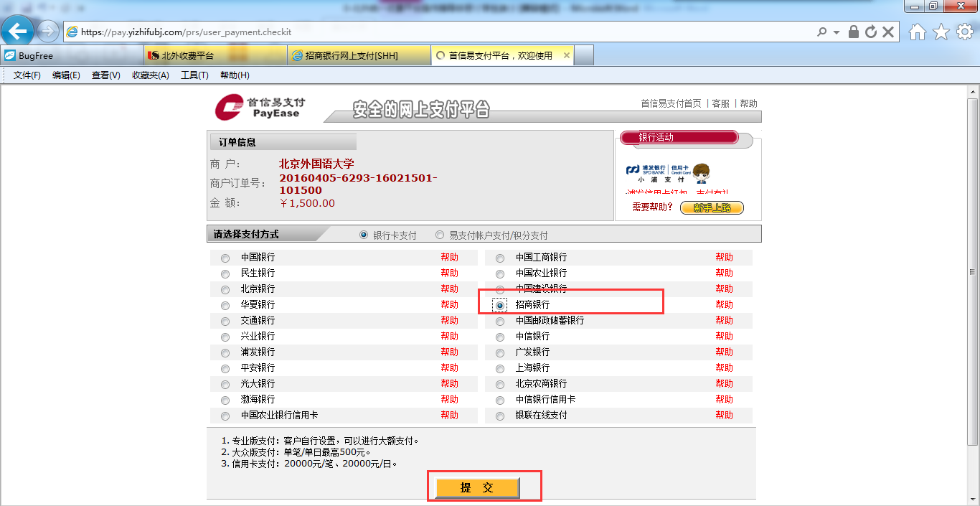Click the Home icon in browser toolbar
Image resolution: width=980 pixels, height=506 pixels.
pyautogui.click(x=917, y=32)
